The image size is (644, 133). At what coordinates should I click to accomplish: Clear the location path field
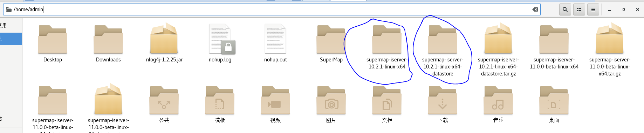535,9
